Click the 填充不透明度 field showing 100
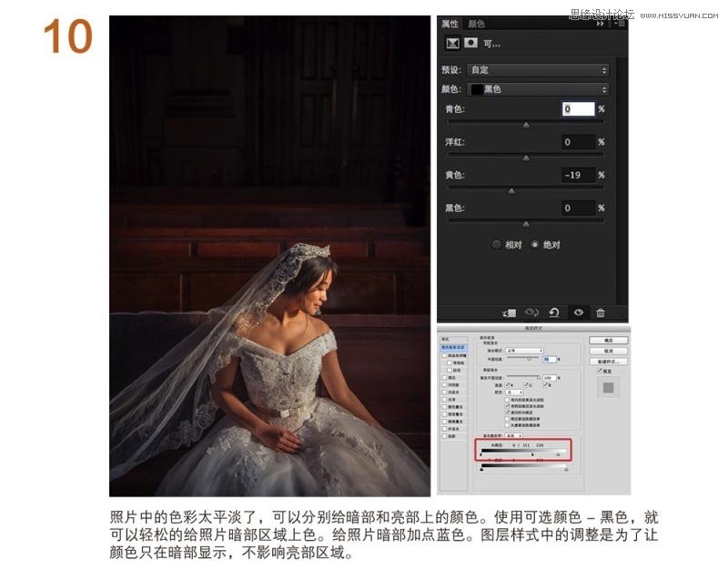This screenshot has width=728, height=570. tap(550, 378)
